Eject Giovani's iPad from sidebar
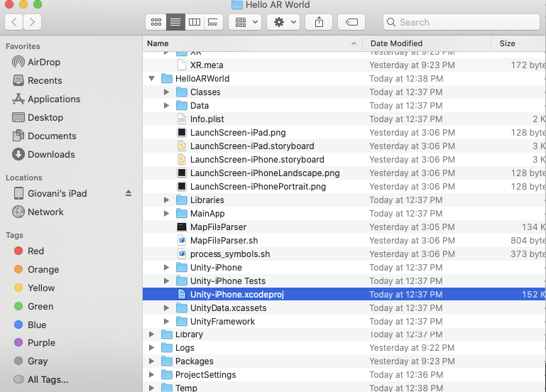The height and width of the screenshot is (392, 546). 129,193
